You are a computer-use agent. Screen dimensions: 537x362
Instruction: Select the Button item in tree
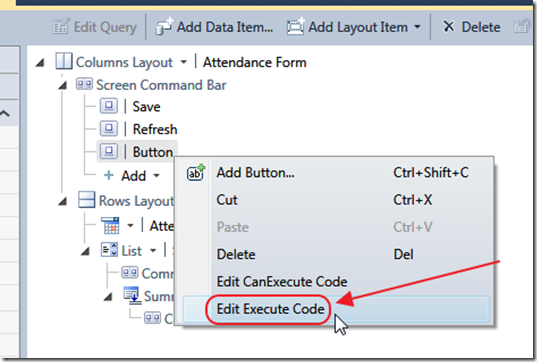click(x=153, y=152)
